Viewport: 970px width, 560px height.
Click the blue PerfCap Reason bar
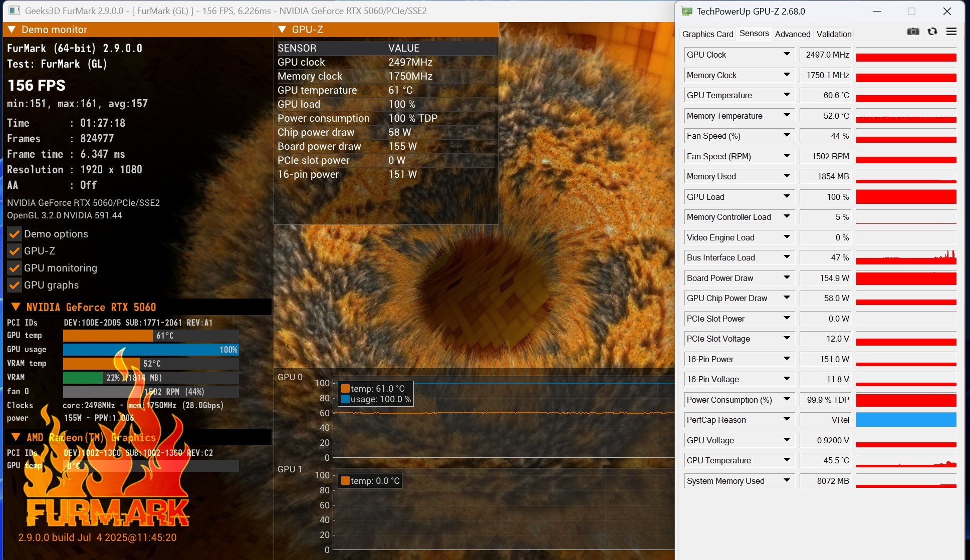pyautogui.click(x=905, y=420)
